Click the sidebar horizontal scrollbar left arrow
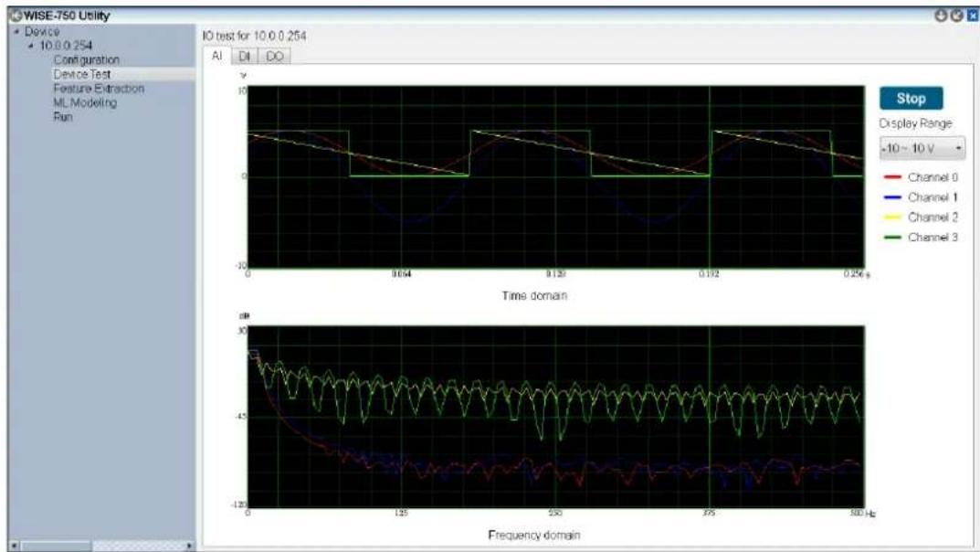The width and height of the screenshot is (980, 552). (x=15, y=546)
